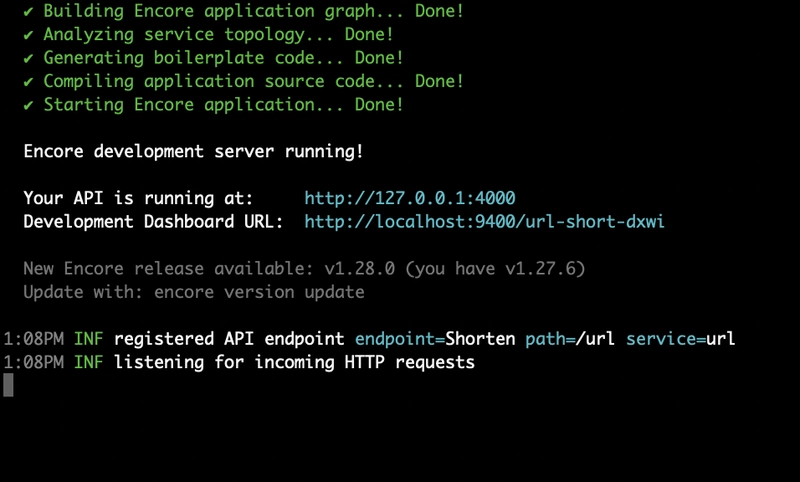
Task: Click the checkmark beside Compiling application source code
Action: point(29,81)
